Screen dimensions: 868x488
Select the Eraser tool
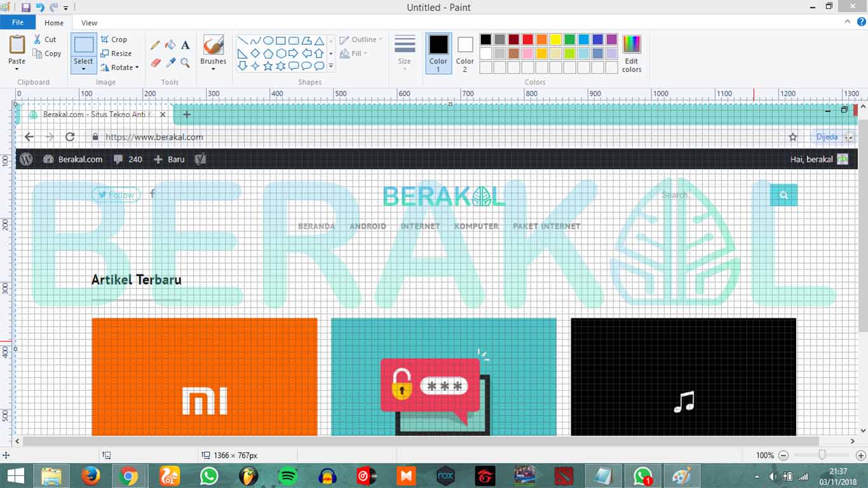click(155, 63)
